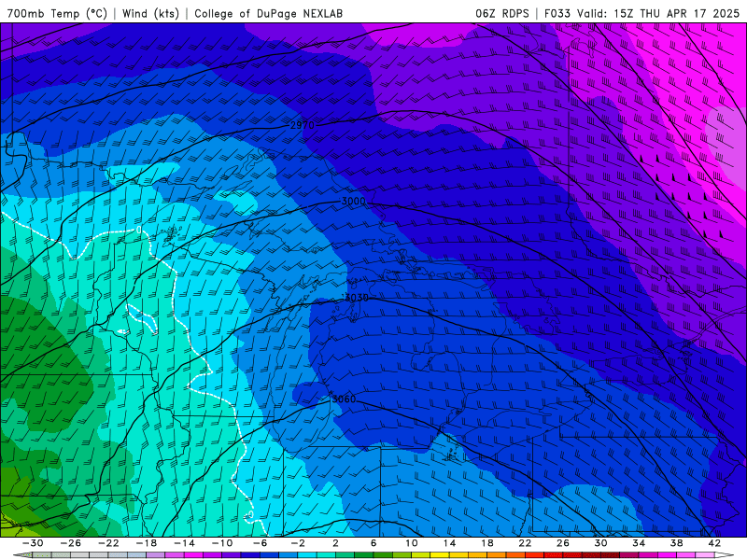Click the -6 color scale label
This screenshot has width=747, height=560.
[x=261, y=543]
